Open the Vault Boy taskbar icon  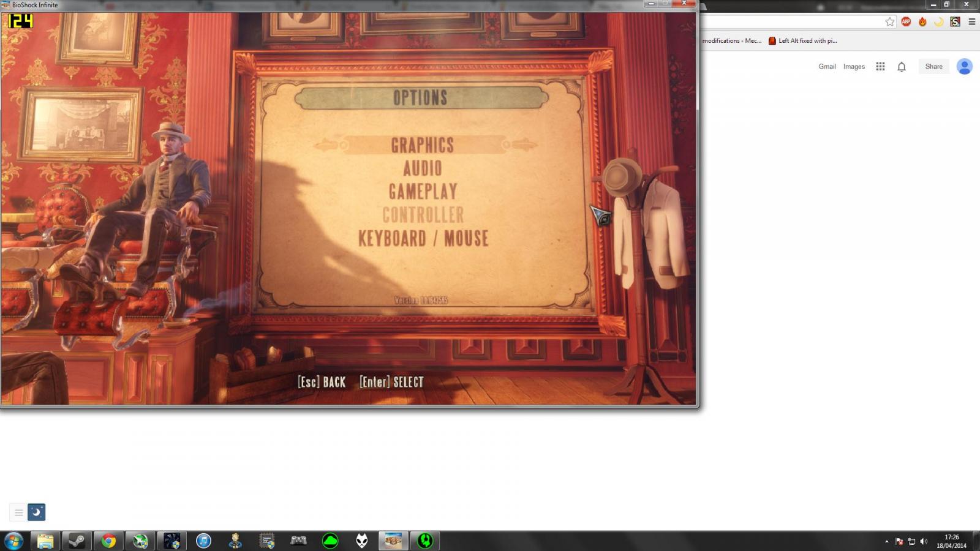[235, 541]
